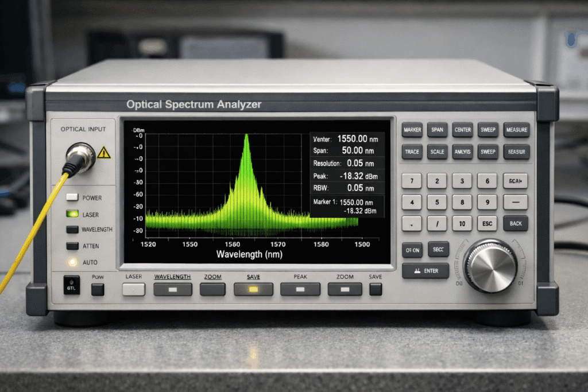Tap the BACK key

(516, 223)
